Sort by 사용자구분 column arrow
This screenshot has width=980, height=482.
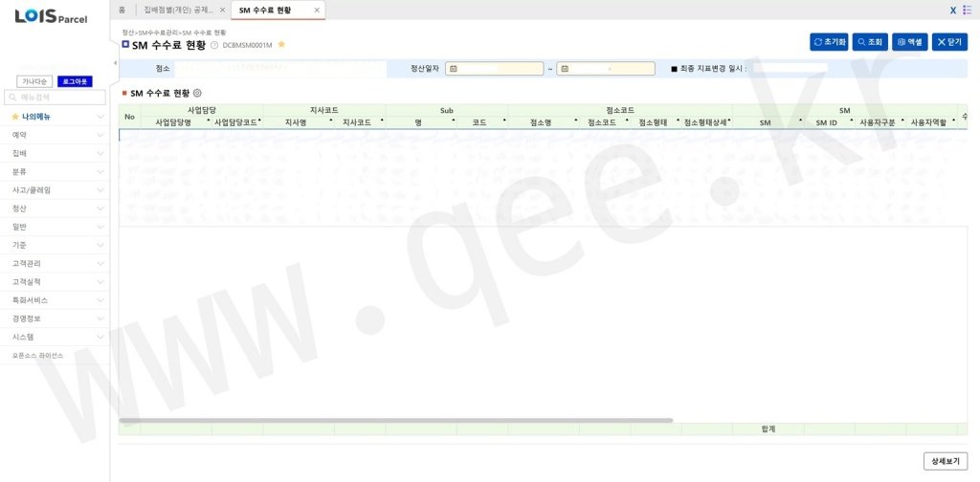(902, 120)
